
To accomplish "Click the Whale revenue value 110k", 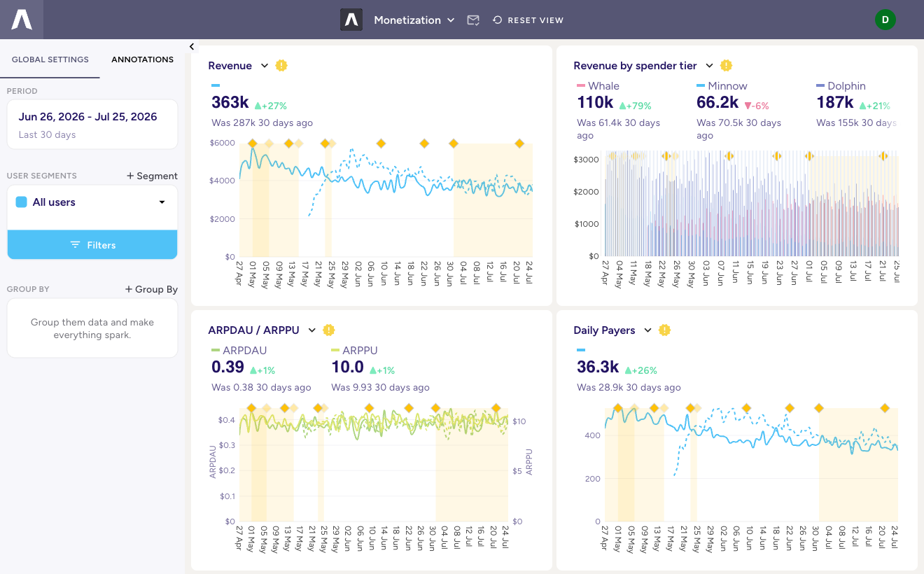I will point(596,102).
